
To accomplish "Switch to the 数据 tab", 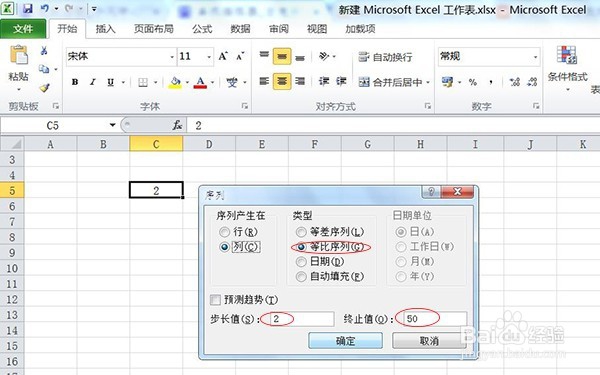I will point(240,29).
